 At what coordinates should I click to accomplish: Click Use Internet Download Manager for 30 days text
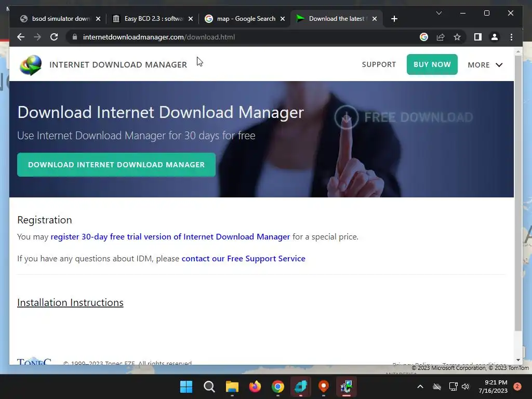pos(136,136)
